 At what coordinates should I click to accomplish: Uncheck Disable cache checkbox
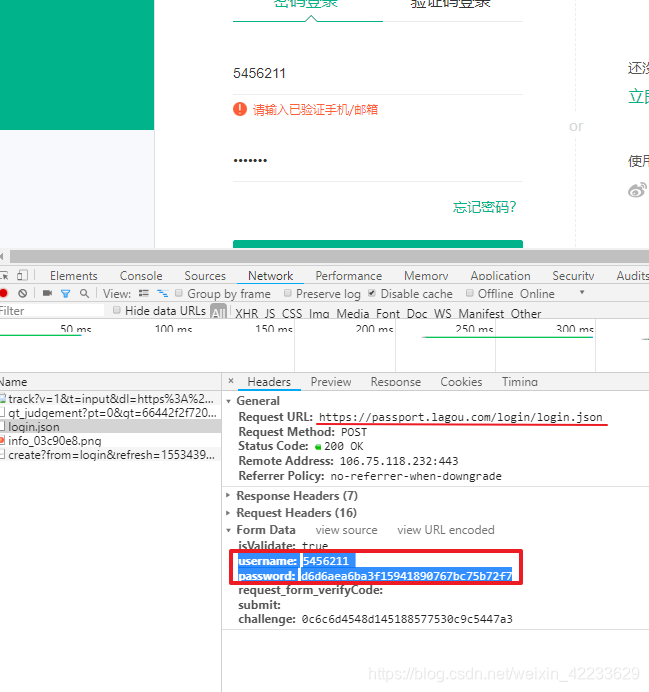pyautogui.click(x=372, y=293)
